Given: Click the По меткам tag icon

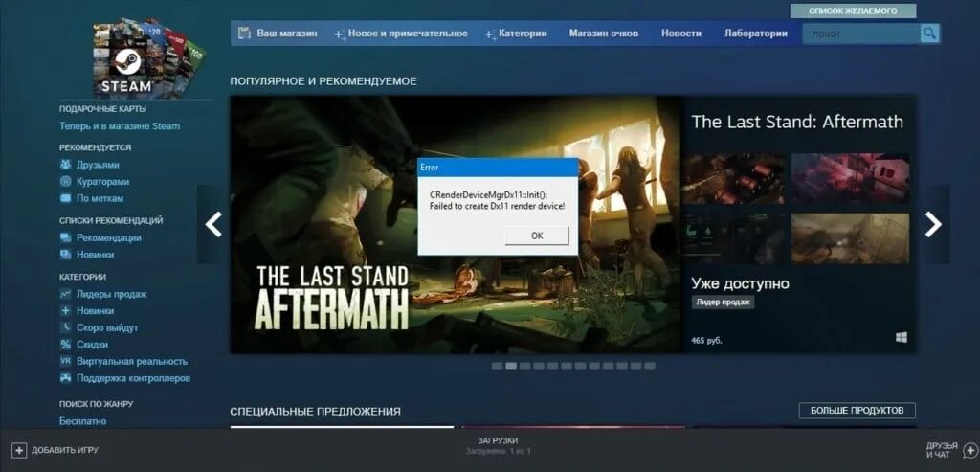Looking at the screenshot, I should click(66, 198).
